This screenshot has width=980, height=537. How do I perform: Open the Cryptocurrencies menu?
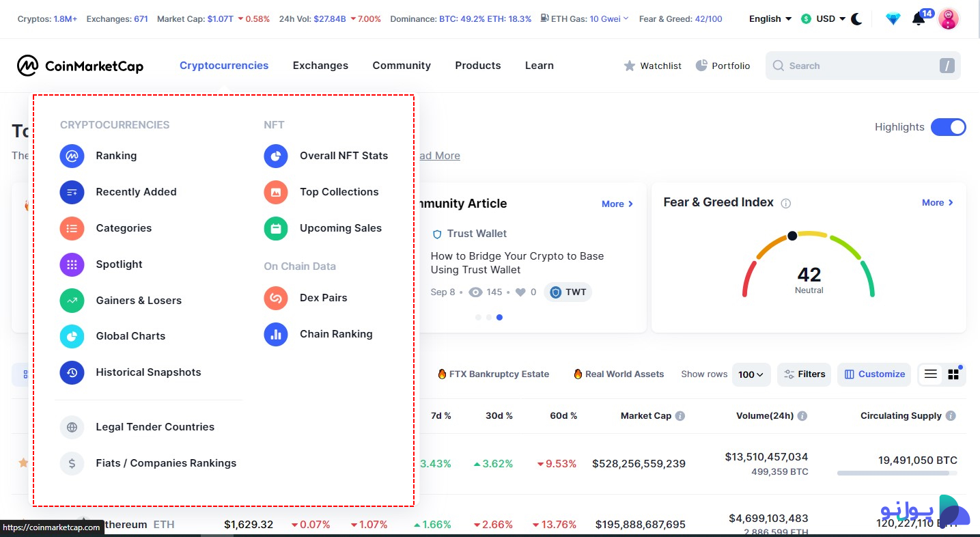[224, 66]
